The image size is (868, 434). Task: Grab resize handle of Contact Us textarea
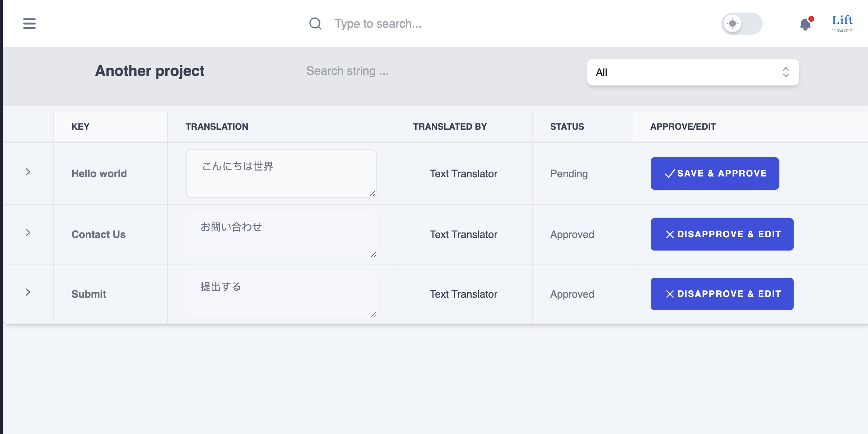point(374,255)
